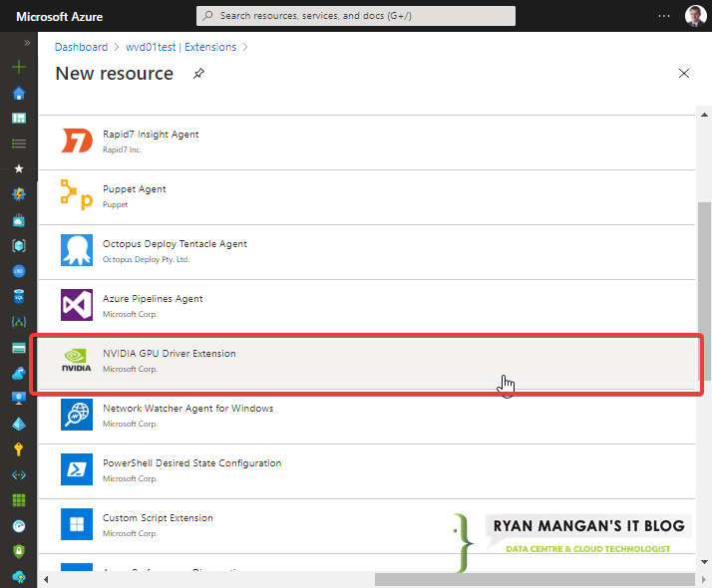Open the Home icon in sidebar

pyautogui.click(x=19, y=93)
